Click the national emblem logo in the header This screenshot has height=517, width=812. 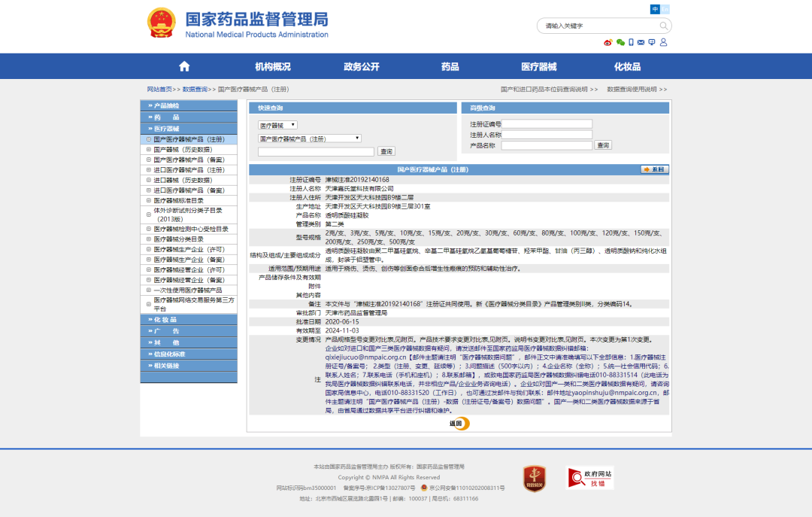[x=161, y=23]
